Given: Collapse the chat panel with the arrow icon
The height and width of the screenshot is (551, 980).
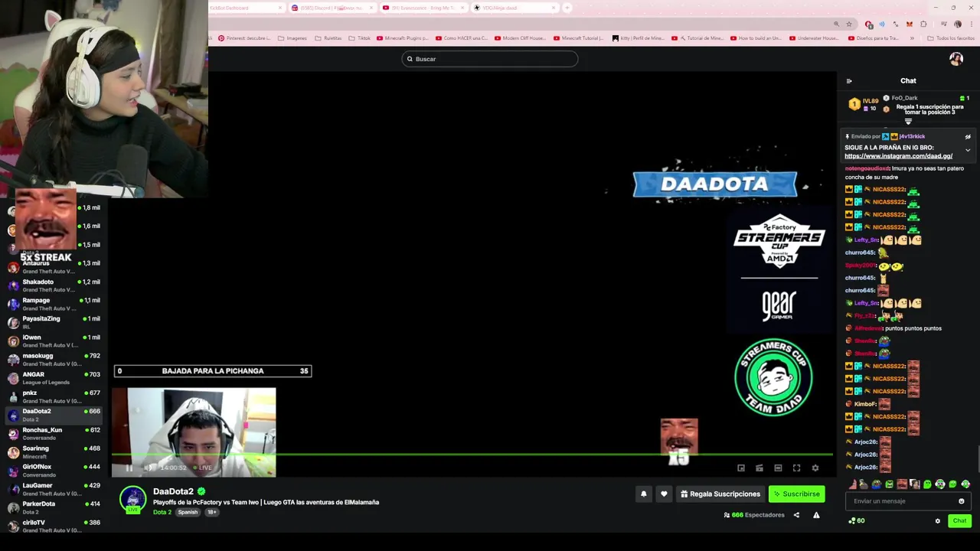Looking at the screenshot, I should [x=849, y=80].
